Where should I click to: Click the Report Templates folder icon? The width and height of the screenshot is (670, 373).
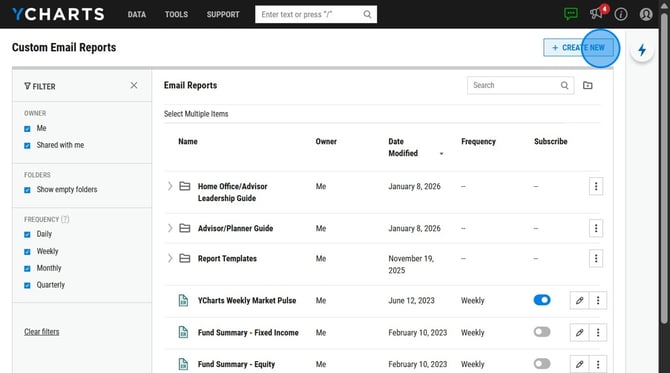pos(185,258)
